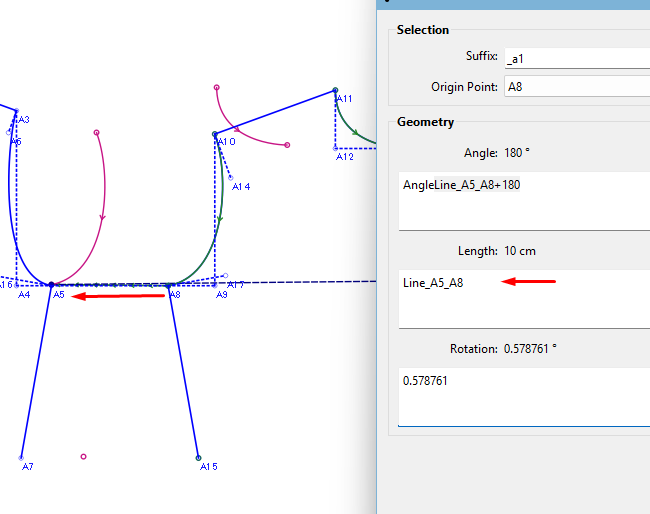Click the magenta curve arrowhead above A5

point(103,217)
